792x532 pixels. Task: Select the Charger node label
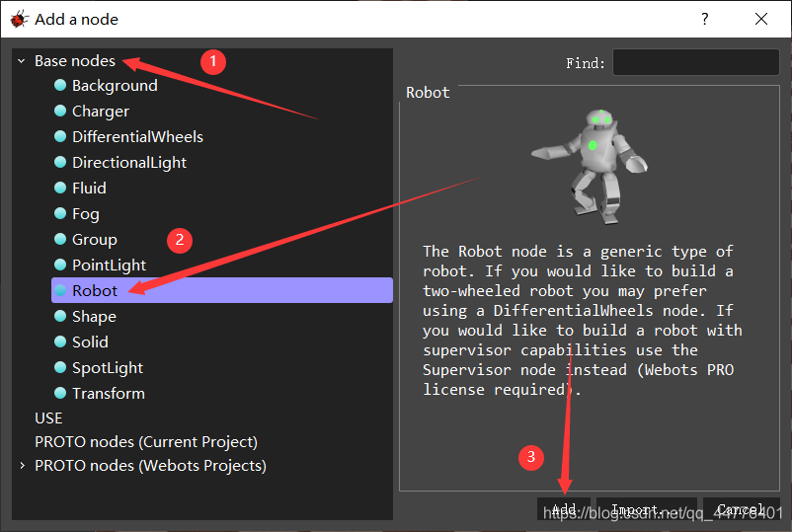(101, 112)
